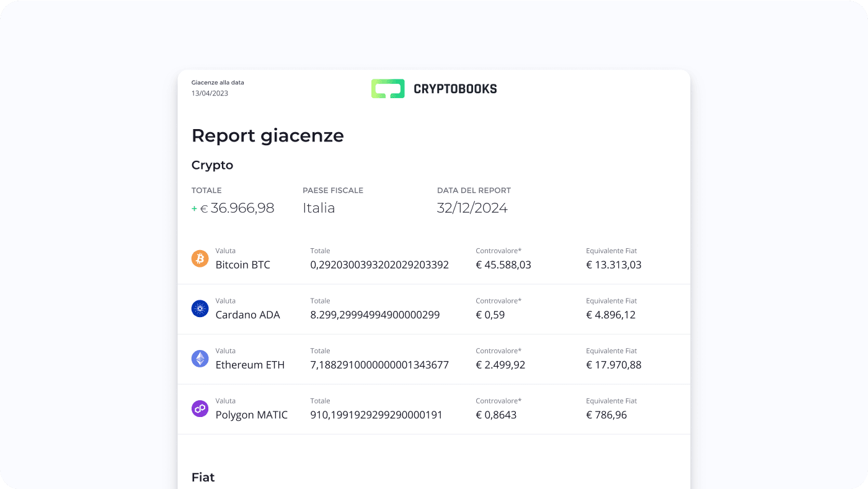868x489 pixels.
Task: Click the Bitcoin BTC coin icon
Action: click(x=200, y=259)
